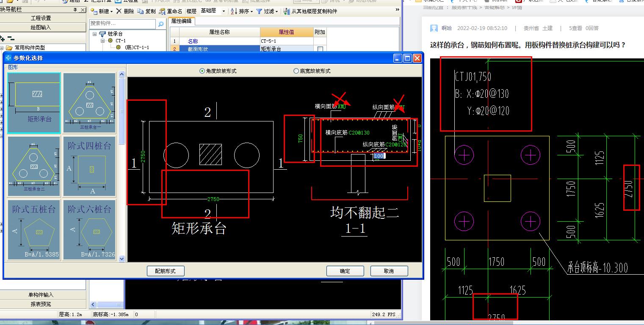Minimize the 参数化选择 dialog
644x325 pixels.
click(398, 58)
